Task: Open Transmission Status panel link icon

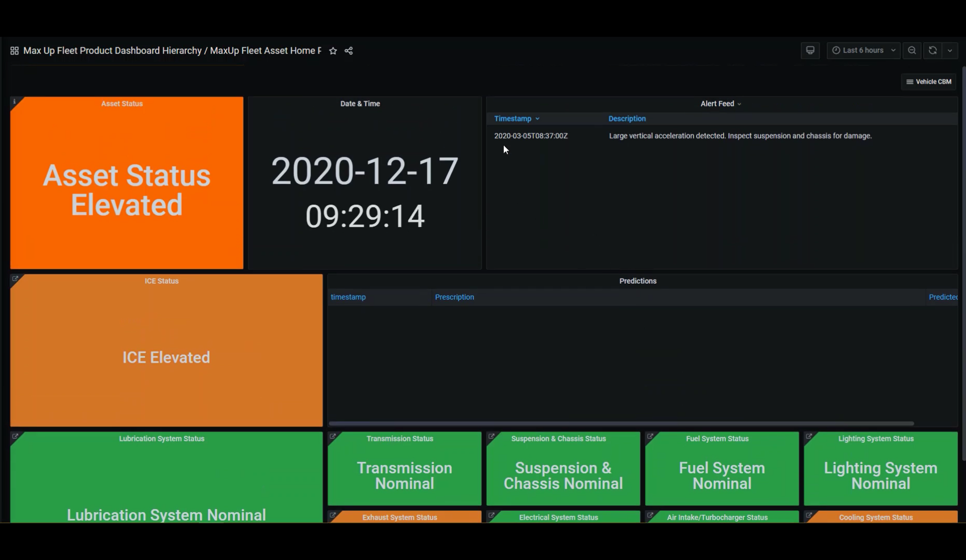Action: tap(333, 437)
